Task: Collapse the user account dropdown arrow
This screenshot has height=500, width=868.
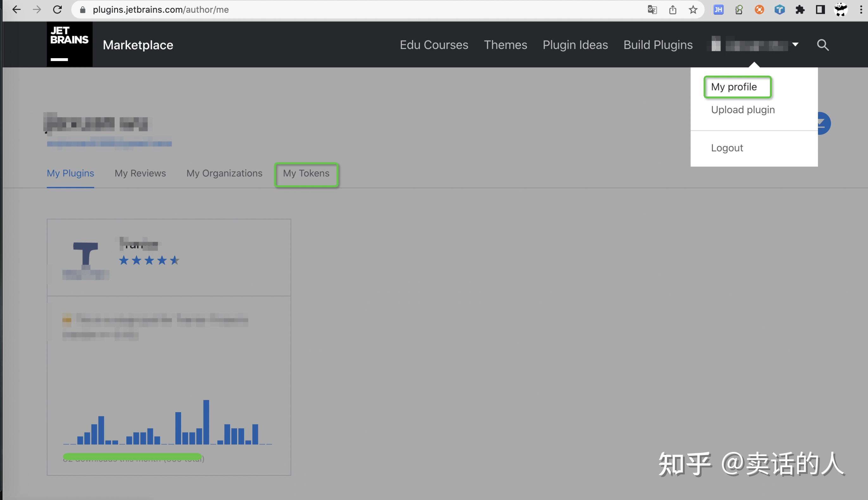Action: click(x=795, y=45)
